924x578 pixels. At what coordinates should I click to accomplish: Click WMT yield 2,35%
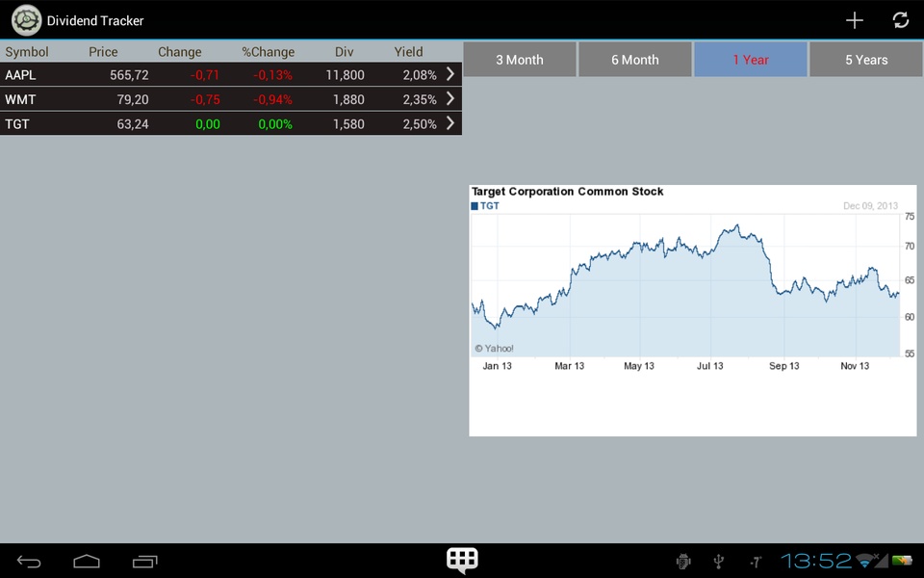coord(420,99)
